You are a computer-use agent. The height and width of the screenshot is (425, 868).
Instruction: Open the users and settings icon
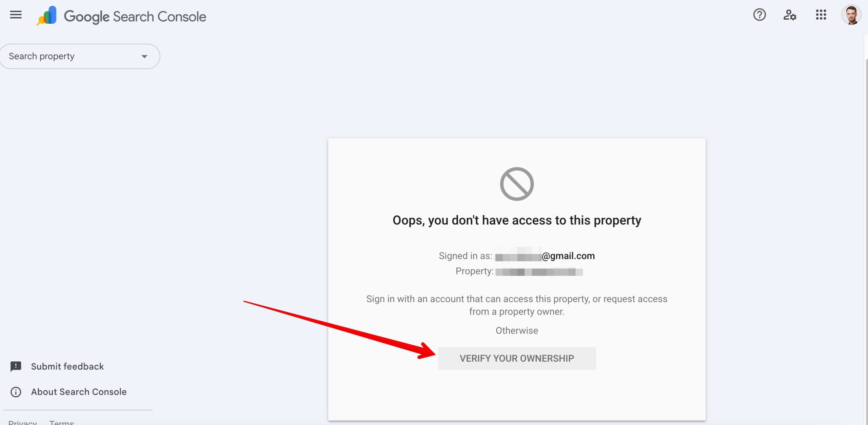pos(790,15)
